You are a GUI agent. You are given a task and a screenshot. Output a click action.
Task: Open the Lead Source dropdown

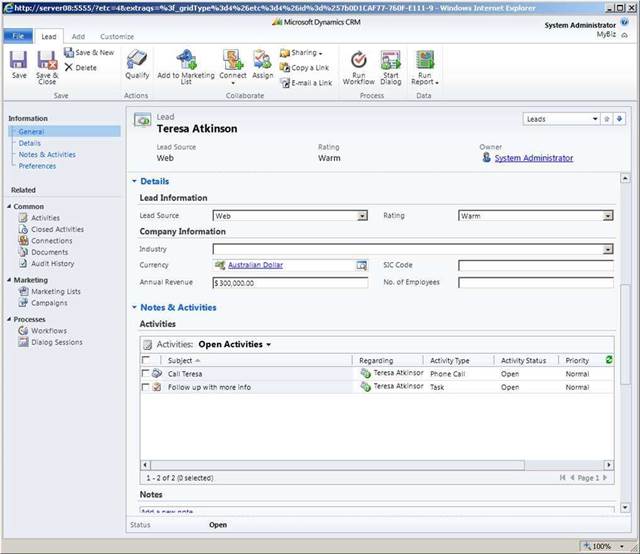pyautogui.click(x=362, y=216)
